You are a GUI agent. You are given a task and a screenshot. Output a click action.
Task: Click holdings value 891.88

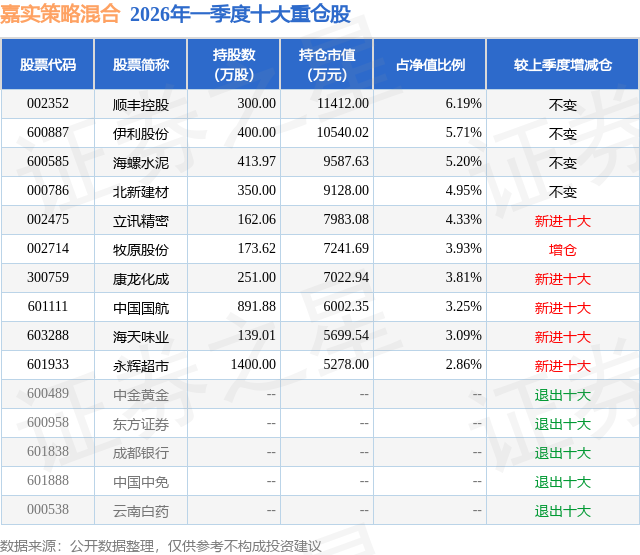257,306
